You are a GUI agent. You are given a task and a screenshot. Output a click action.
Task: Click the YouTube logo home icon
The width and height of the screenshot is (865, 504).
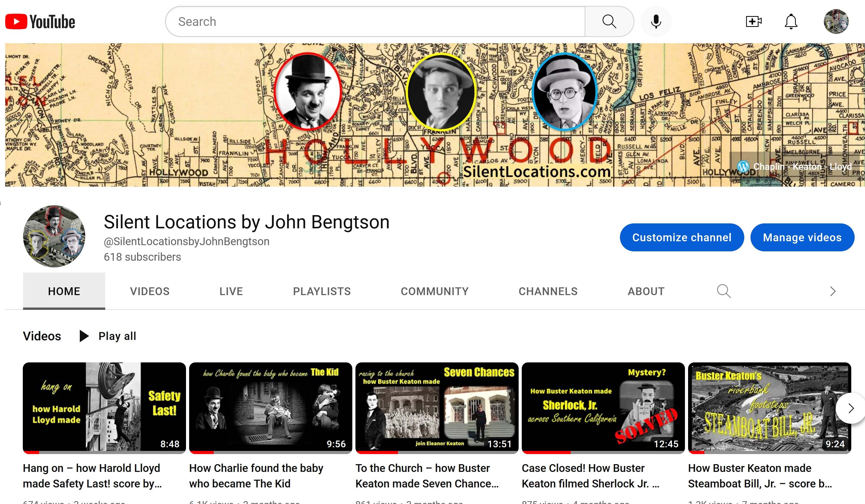40,21
